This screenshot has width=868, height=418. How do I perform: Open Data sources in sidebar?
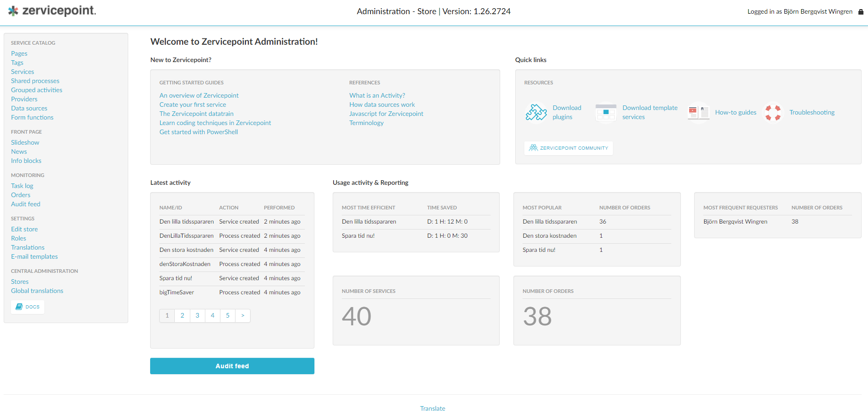(29, 108)
